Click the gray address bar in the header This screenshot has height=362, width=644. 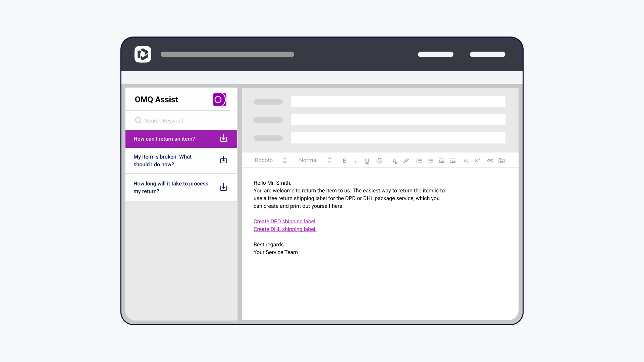tap(227, 54)
